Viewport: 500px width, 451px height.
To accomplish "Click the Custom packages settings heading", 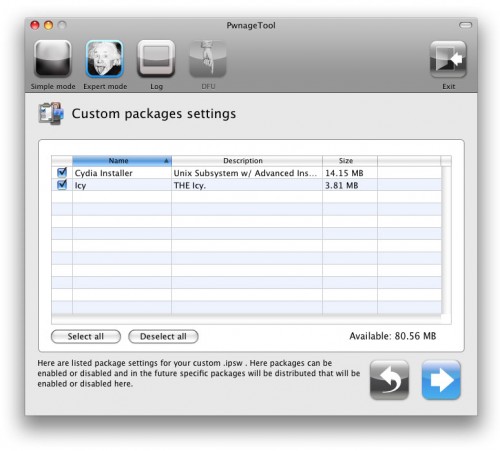I will (154, 114).
